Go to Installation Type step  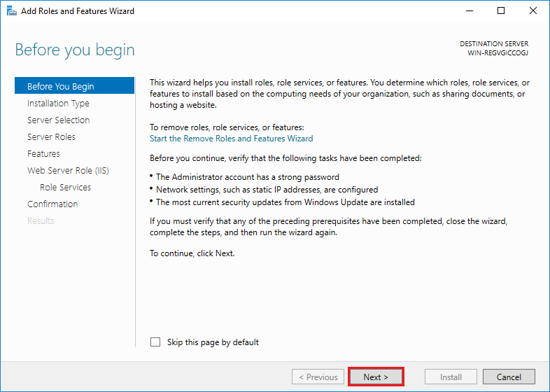click(58, 104)
